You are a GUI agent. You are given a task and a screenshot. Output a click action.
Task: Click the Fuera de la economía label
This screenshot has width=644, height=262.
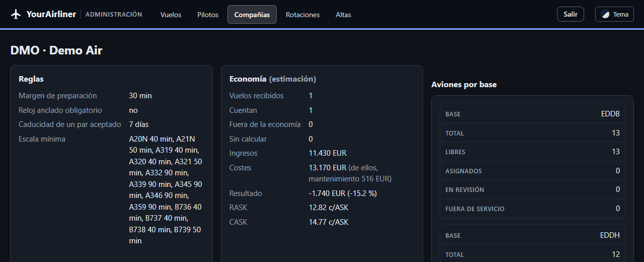point(265,124)
